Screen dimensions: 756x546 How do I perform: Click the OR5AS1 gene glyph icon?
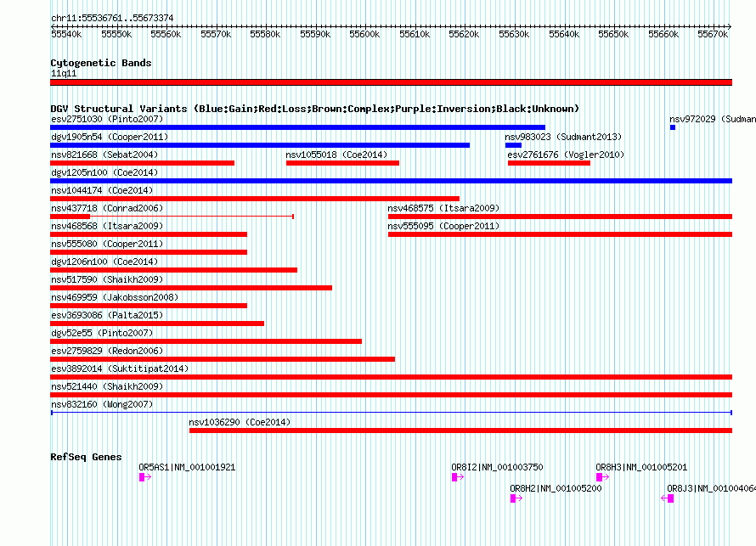pos(145,477)
